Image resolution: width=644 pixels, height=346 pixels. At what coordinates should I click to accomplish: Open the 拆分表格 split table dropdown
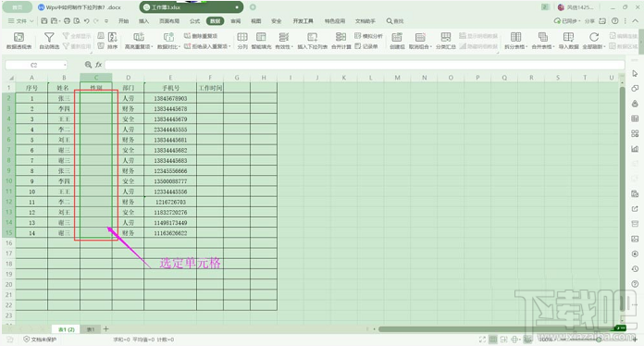click(x=515, y=41)
